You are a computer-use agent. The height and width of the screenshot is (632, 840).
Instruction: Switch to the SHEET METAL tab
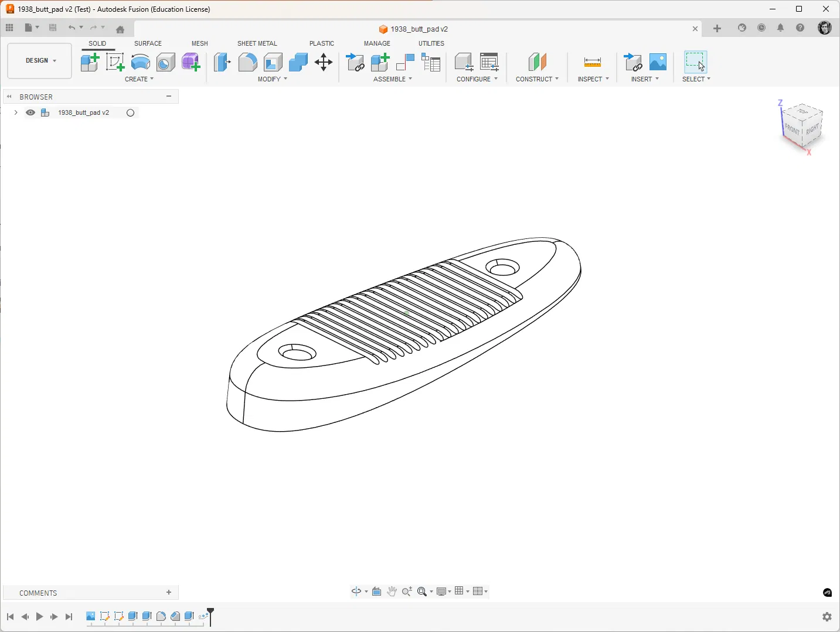[x=257, y=43]
